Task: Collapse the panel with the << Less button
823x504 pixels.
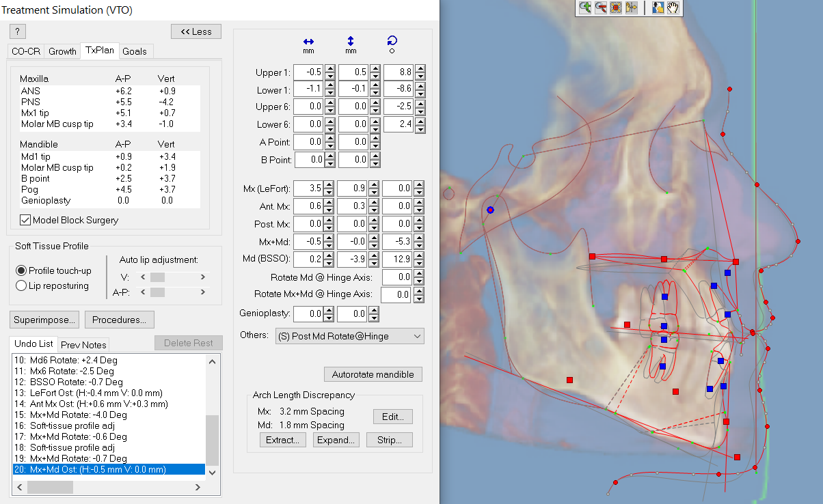Action: [x=196, y=31]
